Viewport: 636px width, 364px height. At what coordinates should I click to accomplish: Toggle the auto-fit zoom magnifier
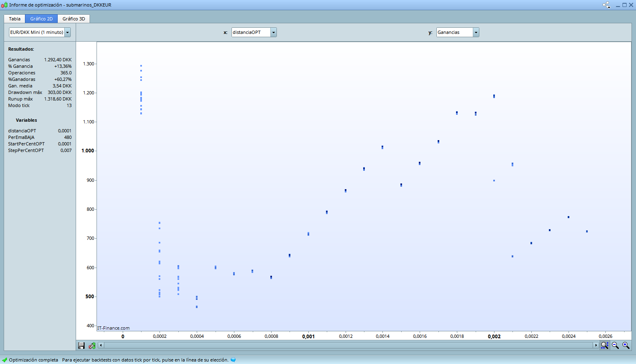point(605,346)
